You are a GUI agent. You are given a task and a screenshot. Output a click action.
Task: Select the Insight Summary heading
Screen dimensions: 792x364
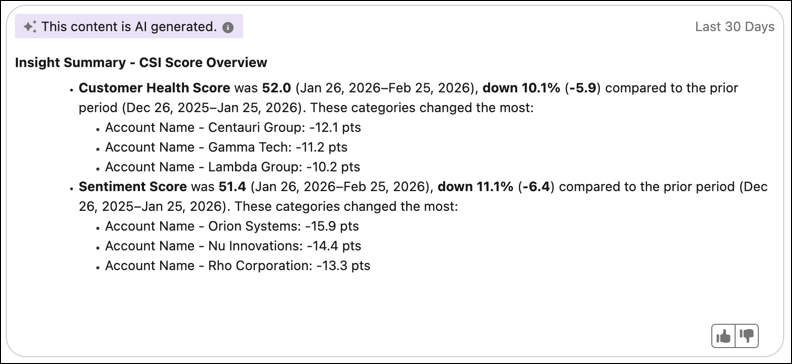tap(141, 63)
